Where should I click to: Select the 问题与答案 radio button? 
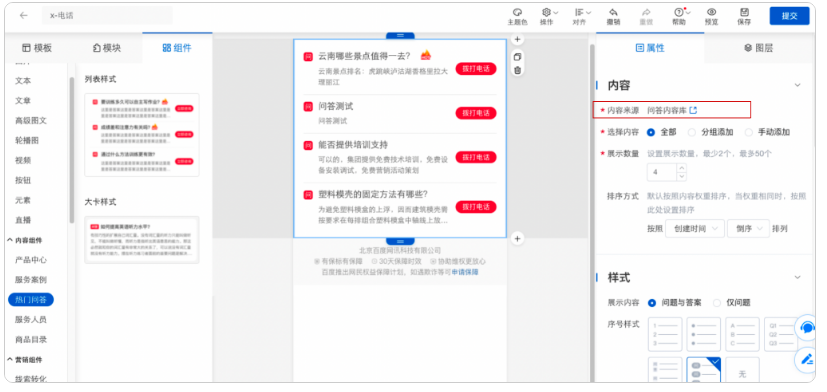point(652,303)
